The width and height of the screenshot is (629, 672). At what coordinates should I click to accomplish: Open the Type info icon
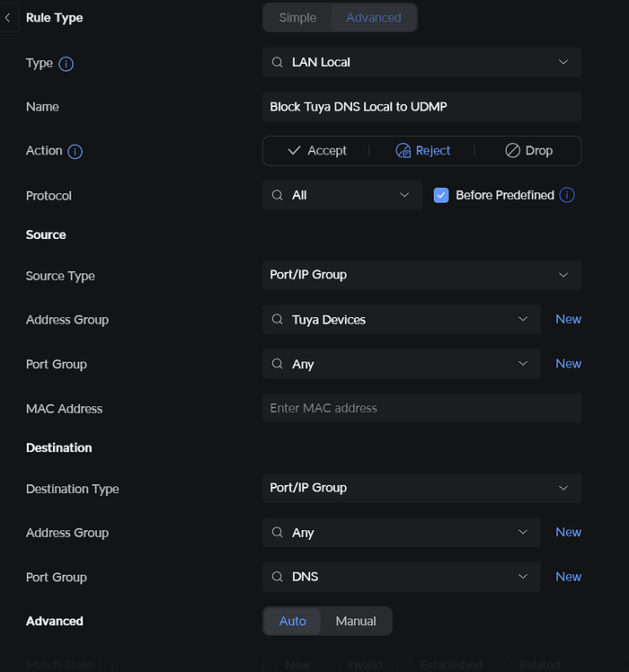tap(66, 64)
